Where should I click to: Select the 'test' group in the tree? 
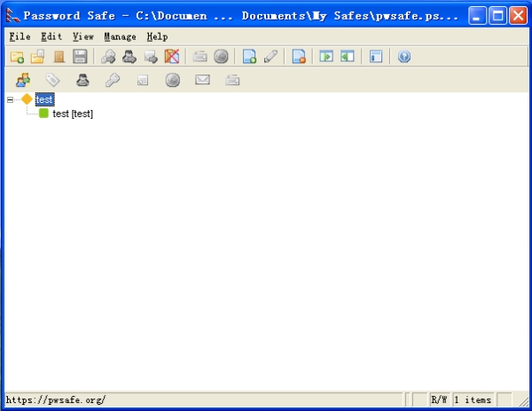pyautogui.click(x=44, y=99)
